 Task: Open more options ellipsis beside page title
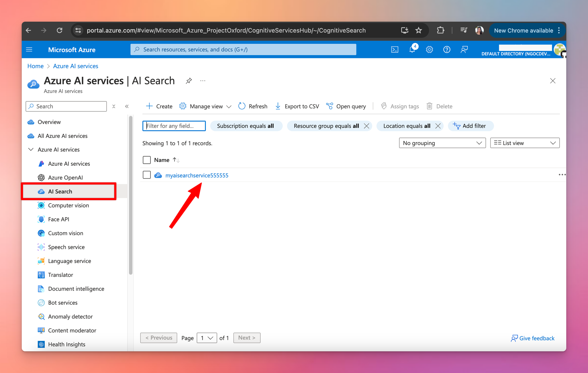[x=203, y=81]
